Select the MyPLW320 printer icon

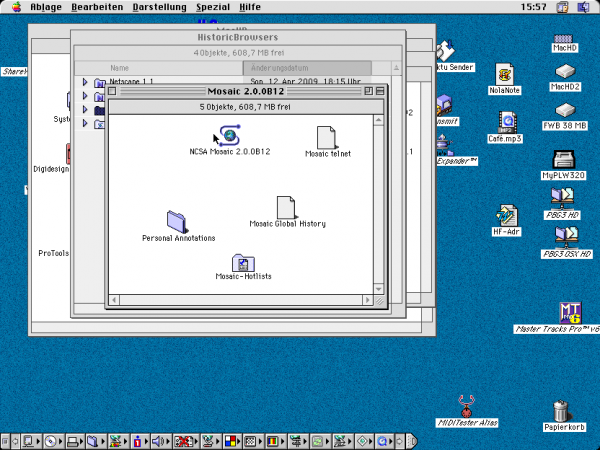[x=564, y=159]
